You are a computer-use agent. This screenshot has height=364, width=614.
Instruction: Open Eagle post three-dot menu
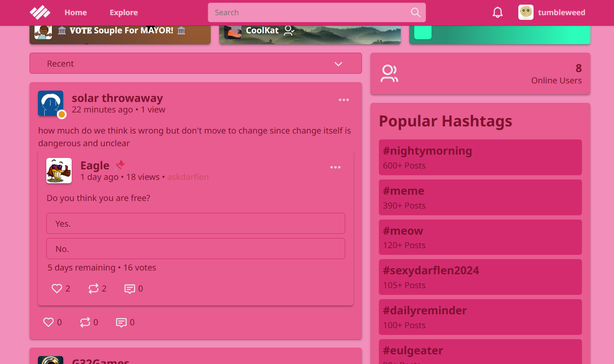click(335, 167)
